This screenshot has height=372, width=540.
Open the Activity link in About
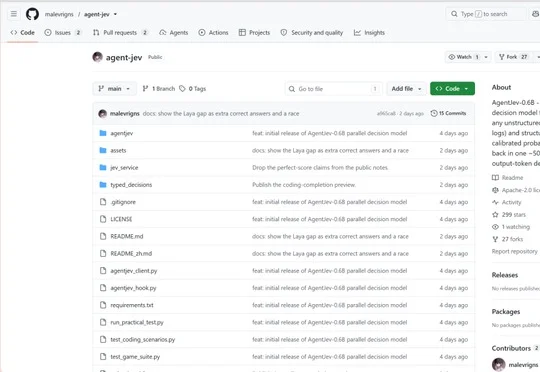507,203
